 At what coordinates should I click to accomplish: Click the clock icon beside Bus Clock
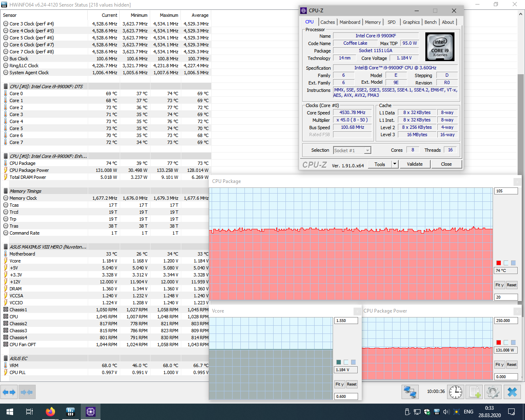point(6,59)
